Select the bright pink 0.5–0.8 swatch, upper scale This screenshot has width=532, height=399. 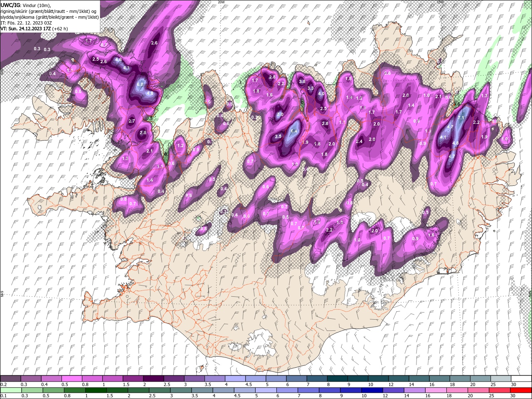pos(72,379)
